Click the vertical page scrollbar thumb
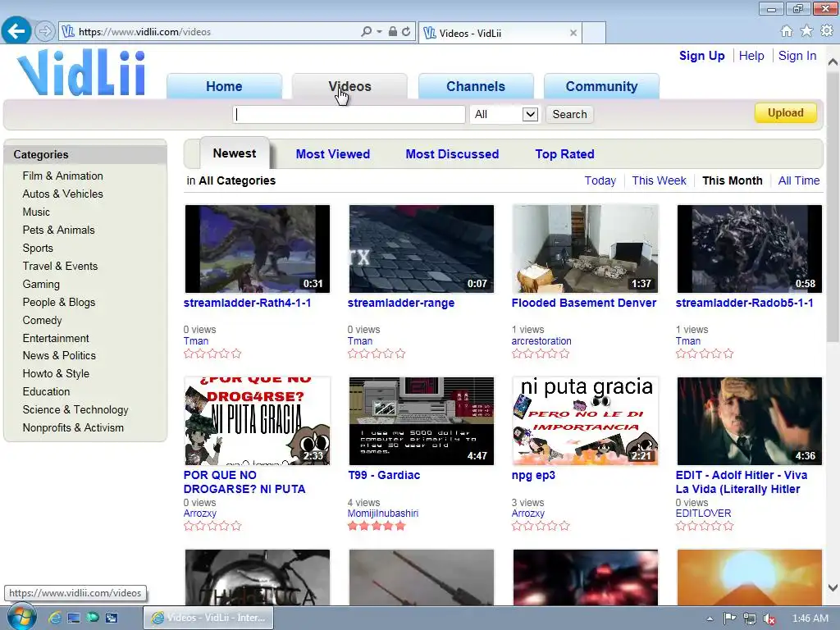 point(833,206)
